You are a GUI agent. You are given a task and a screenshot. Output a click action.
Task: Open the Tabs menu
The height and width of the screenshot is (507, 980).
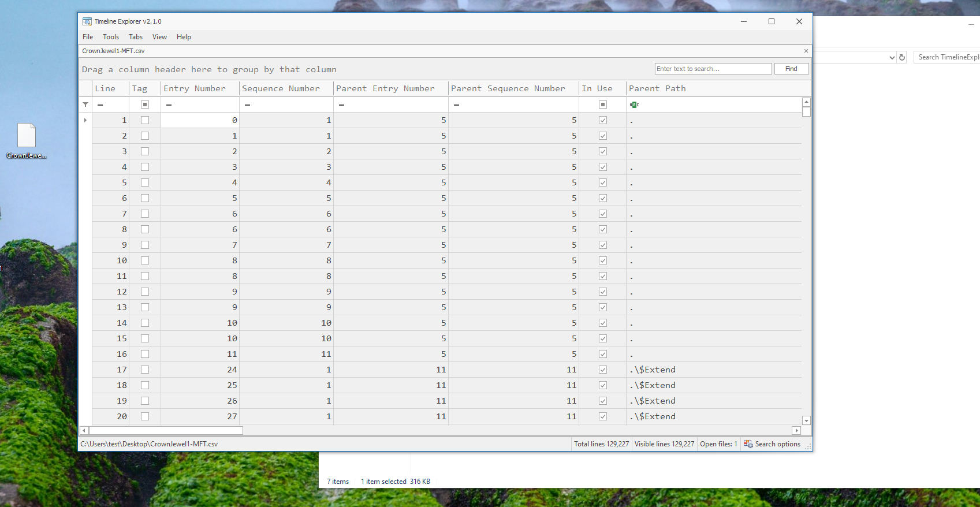click(x=136, y=37)
